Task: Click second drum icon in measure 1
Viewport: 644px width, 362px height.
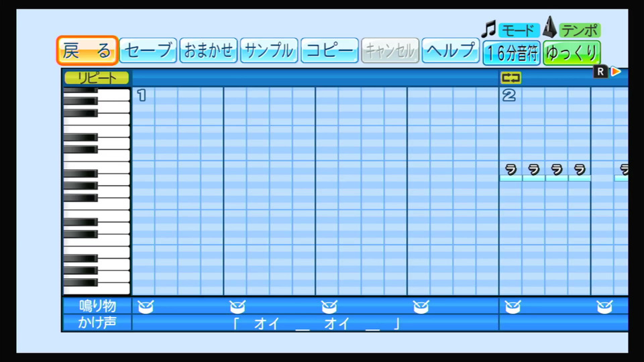Action: point(237,306)
